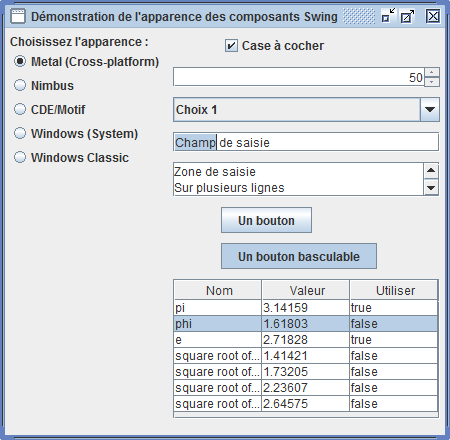This screenshot has height=440, width=450.
Task: Click the 2.71828 value cell
Action: 306,340
